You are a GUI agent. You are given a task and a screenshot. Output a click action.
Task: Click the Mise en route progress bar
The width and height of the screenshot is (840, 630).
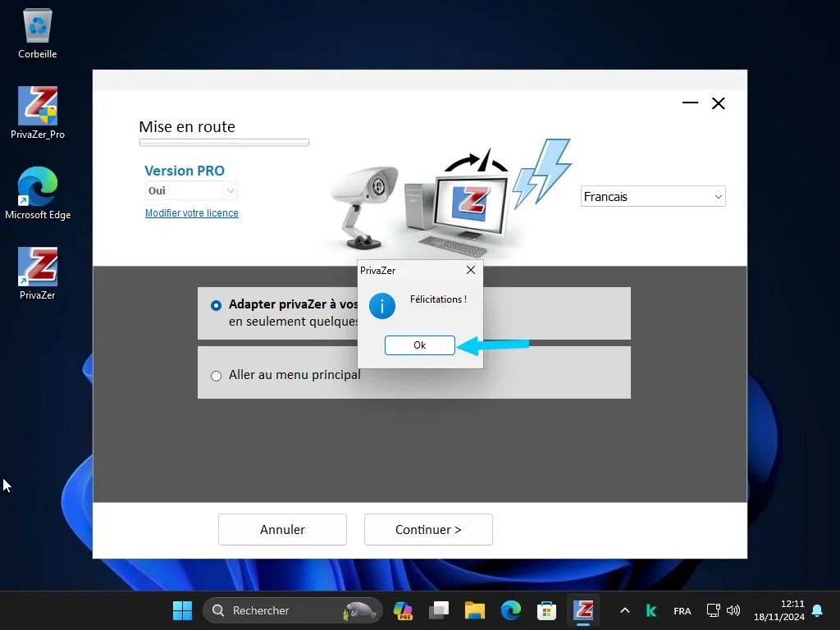coord(224,143)
